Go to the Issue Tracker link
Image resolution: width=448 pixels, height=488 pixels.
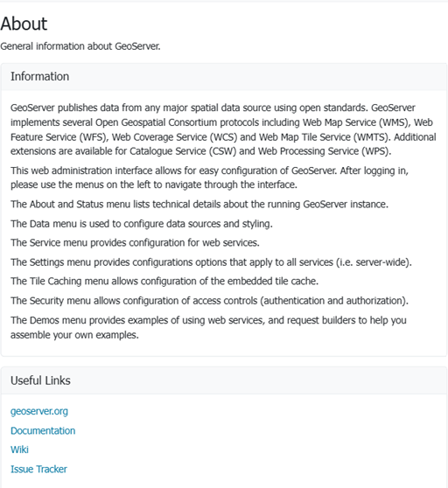(x=38, y=469)
